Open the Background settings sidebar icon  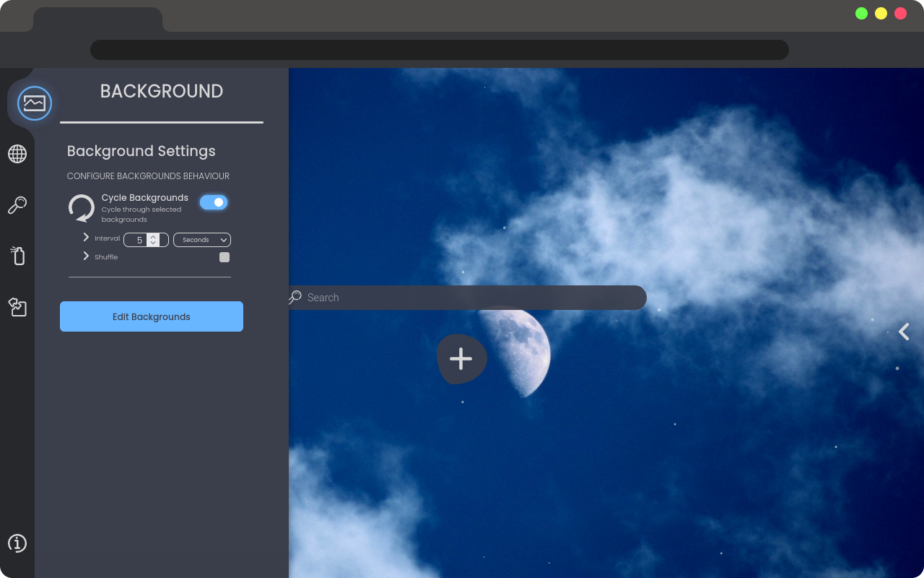tap(34, 103)
